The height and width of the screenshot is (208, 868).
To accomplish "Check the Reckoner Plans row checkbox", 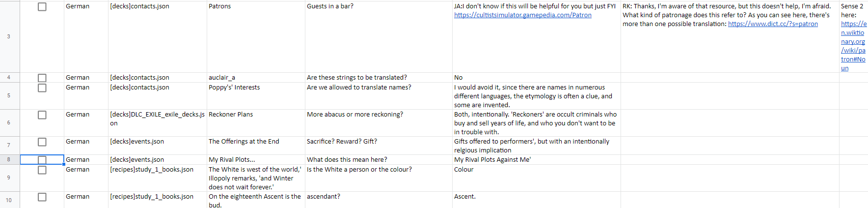I will click(x=42, y=115).
